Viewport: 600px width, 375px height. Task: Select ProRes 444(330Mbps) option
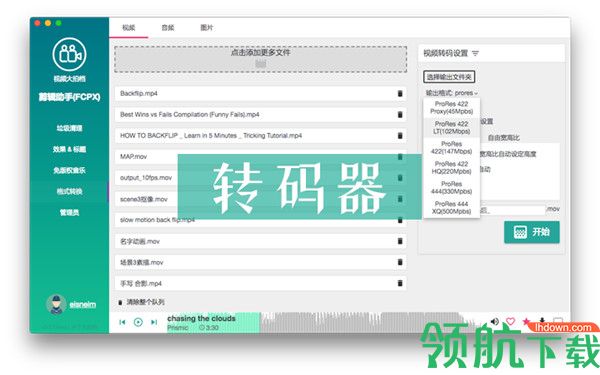click(452, 188)
